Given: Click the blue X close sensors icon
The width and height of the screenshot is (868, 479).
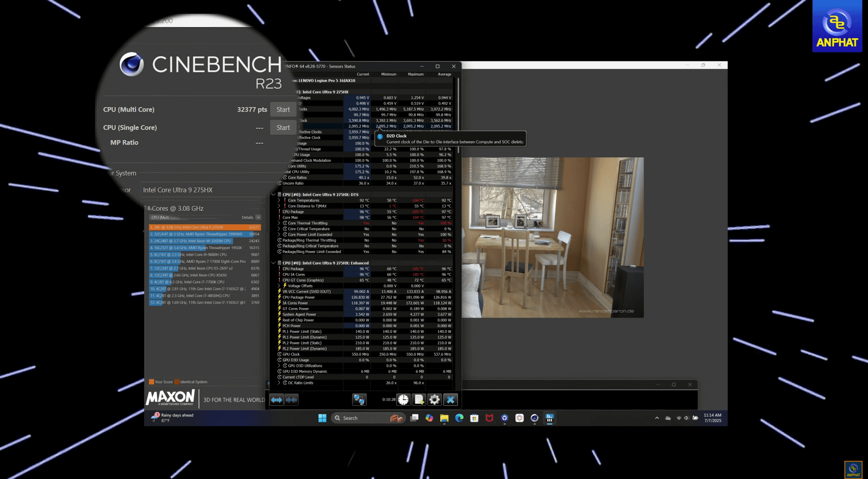Looking at the screenshot, I should pyautogui.click(x=450, y=400).
